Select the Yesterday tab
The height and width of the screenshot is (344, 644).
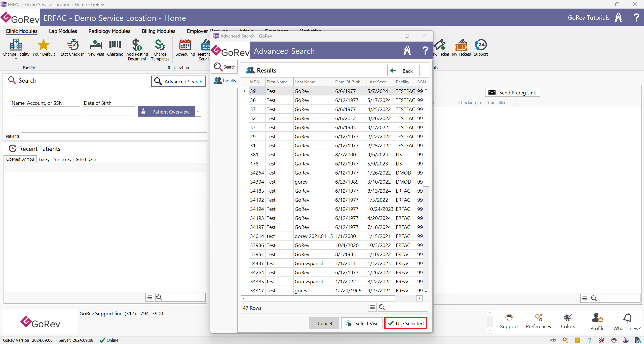[x=63, y=159]
